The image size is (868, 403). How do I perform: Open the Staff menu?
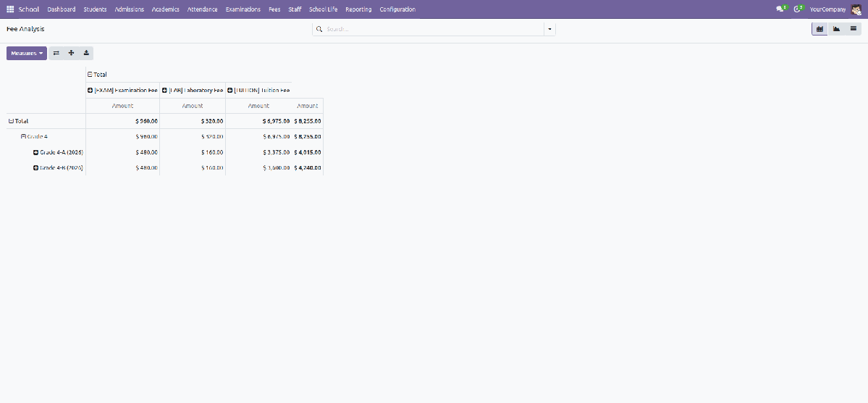pyautogui.click(x=295, y=9)
